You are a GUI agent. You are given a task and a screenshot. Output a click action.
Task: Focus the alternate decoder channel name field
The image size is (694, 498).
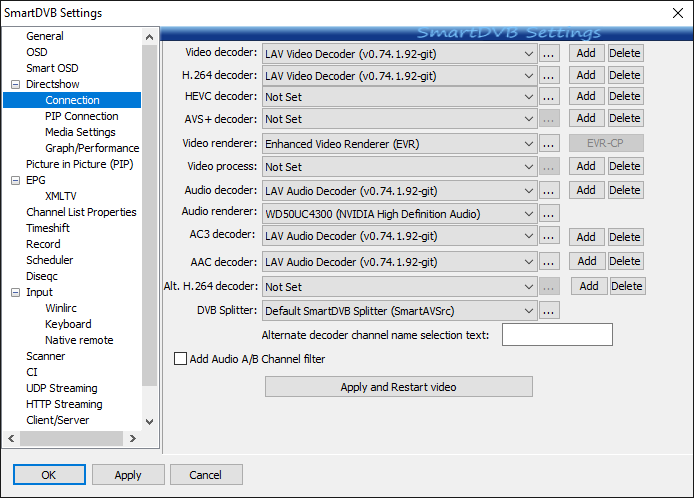point(557,334)
